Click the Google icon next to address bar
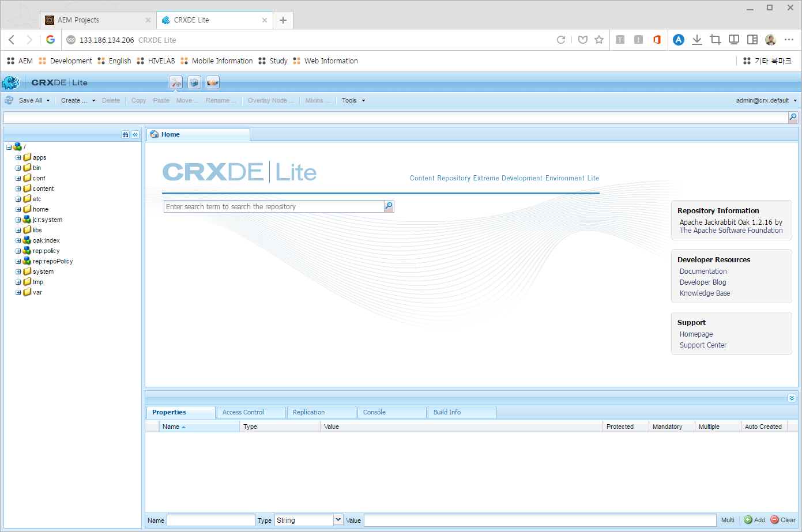802x532 pixels. pos(51,40)
